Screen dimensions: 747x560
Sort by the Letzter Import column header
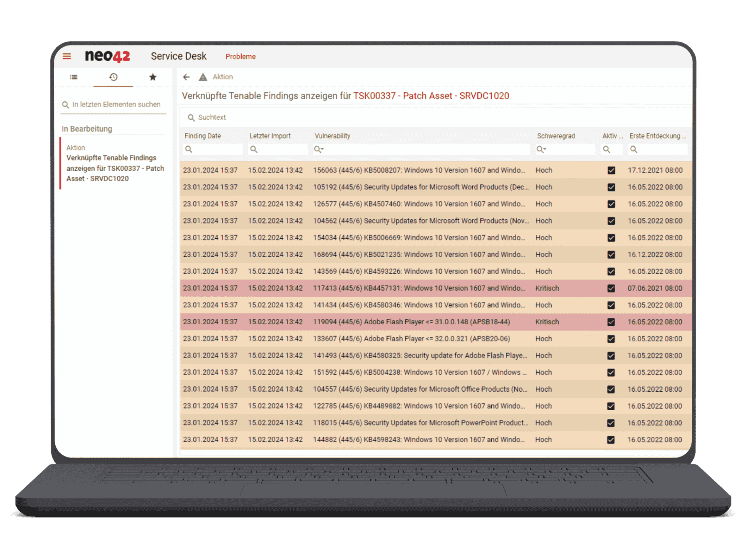point(270,136)
